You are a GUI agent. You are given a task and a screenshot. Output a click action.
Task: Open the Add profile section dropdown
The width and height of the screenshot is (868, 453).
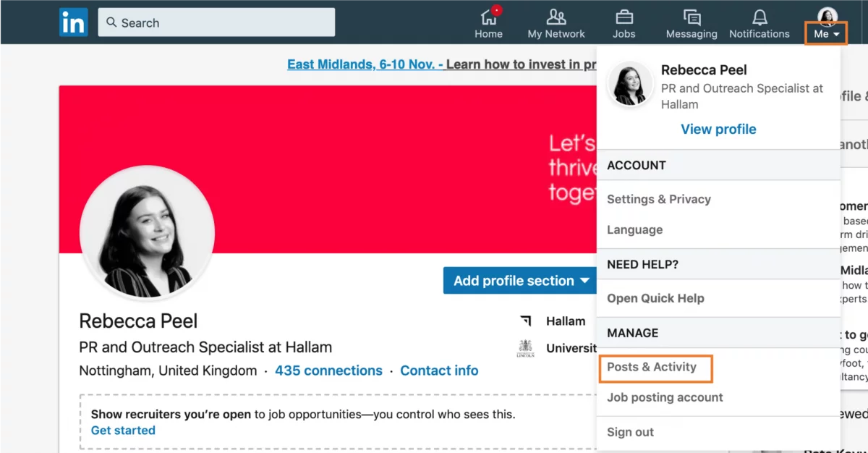(x=520, y=280)
